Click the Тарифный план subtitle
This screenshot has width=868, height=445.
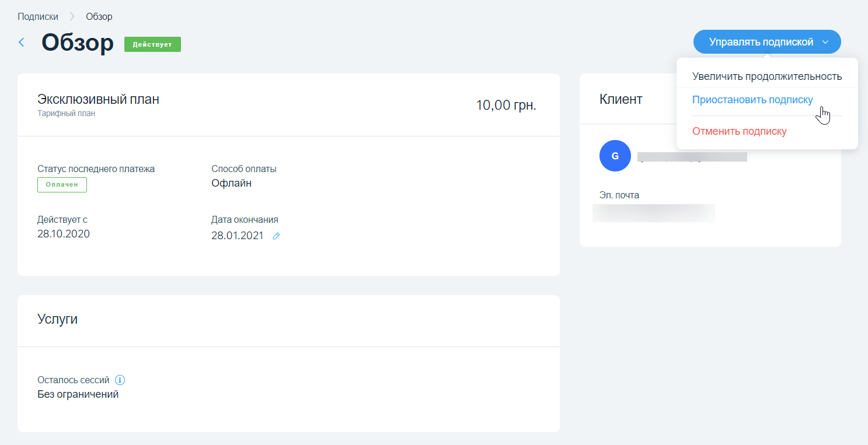click(66, 114)
